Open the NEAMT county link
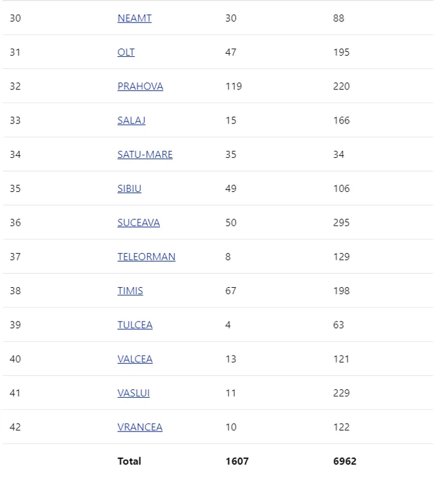 coord(134,18)
